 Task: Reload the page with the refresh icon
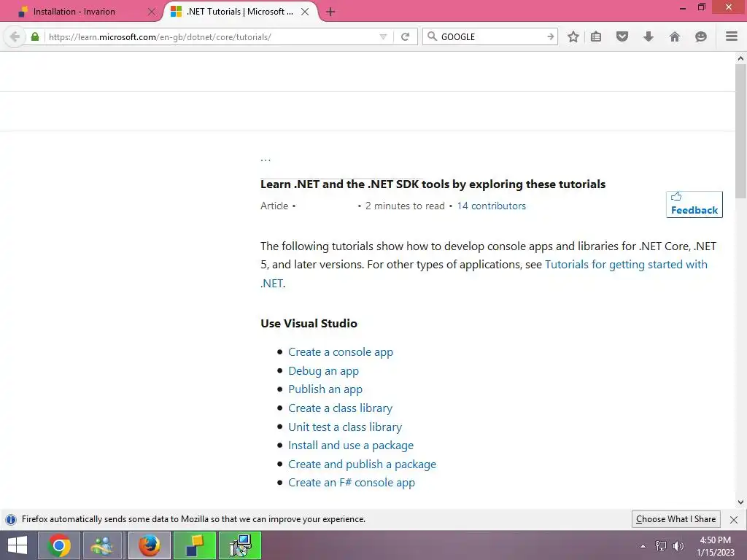click(x=406, y=36)
